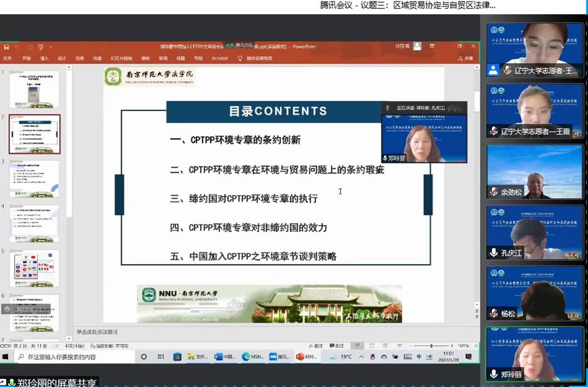
Task: Click the Start from Beginning slideshow icon
Action: pos(40,47)
